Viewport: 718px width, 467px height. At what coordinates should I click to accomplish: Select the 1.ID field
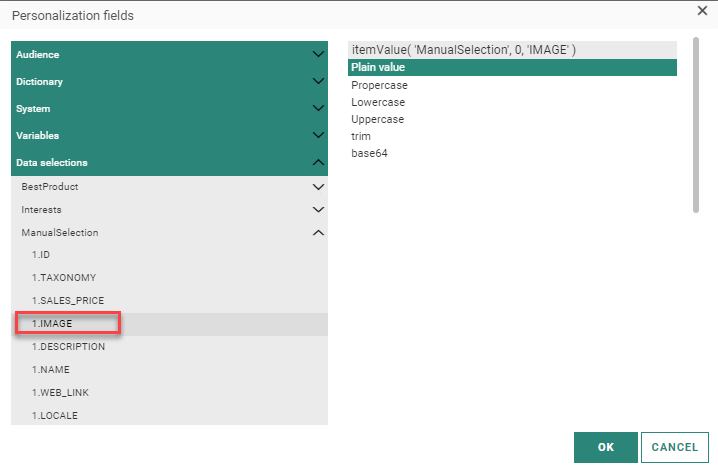(41, 255)
